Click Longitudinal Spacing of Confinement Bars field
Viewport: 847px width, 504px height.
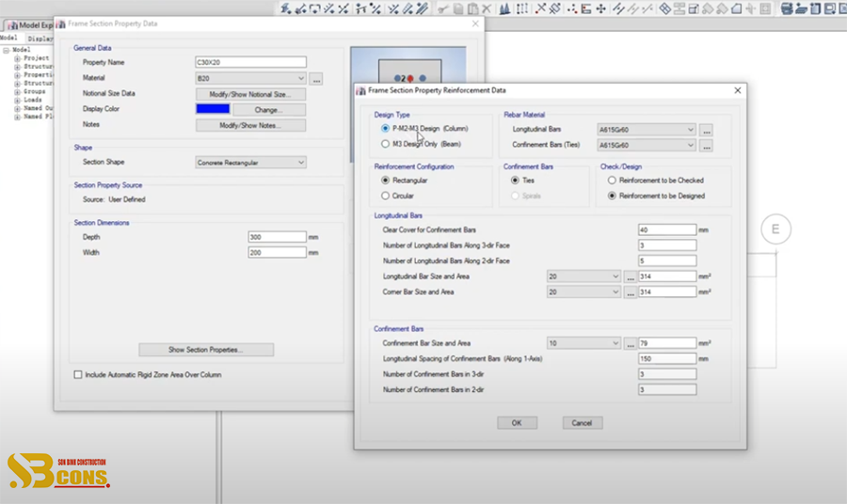click(667, 359)
